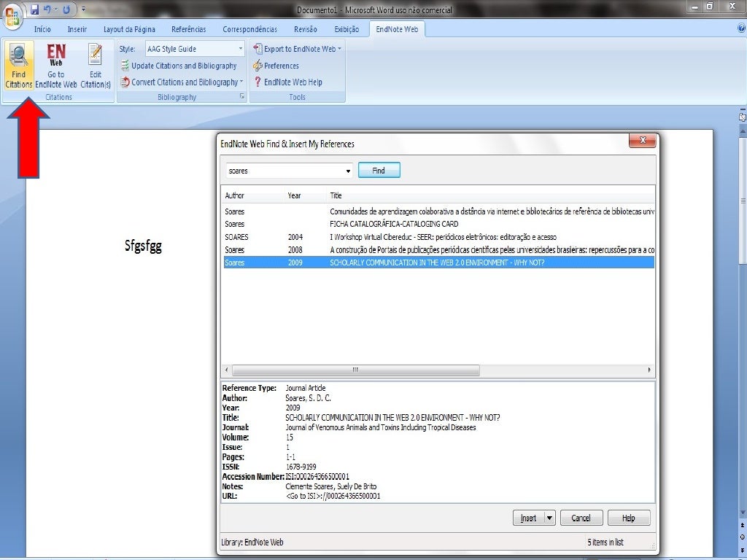Click the Cancel button
Viewport: 747px width, 560px height.
[x=581, y=518]
